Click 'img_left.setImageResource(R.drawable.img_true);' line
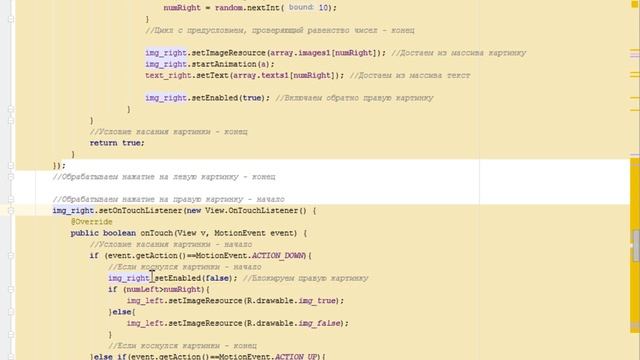Image resolution: width=640 pixels, height=360 pixels. pyautogui.click(x=236, y=301)
